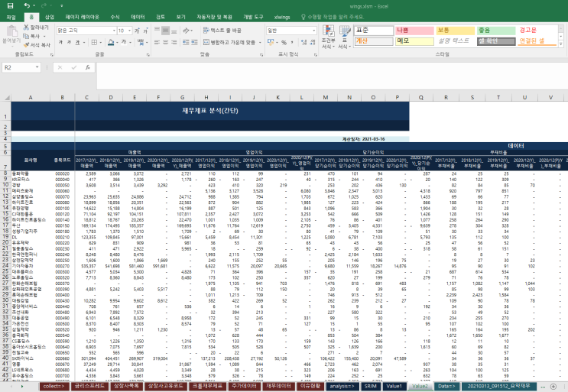
Task: Toggle underline formatting (underlined 가)
Action: (x=77, y=42)
